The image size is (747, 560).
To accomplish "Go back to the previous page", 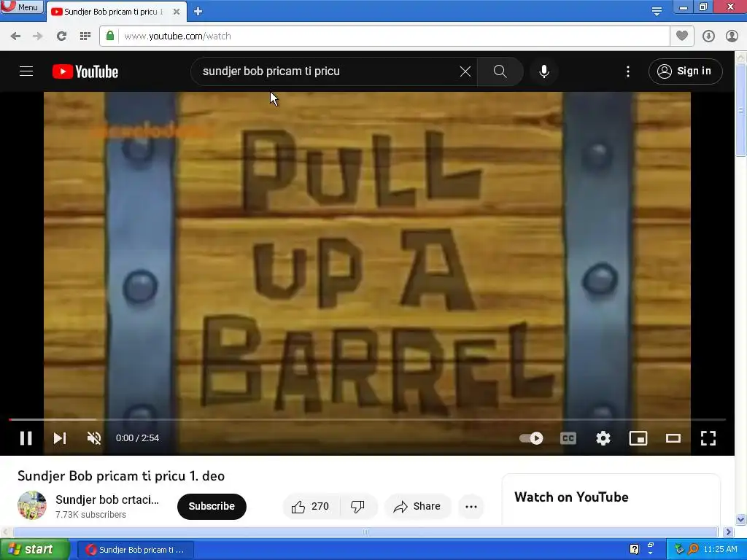I will (x=15, y=36).
